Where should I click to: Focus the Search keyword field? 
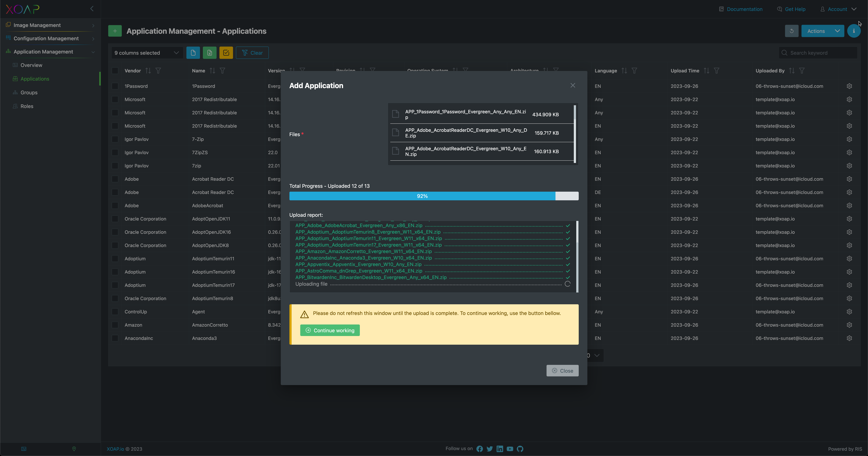click(x=818, y=53)
